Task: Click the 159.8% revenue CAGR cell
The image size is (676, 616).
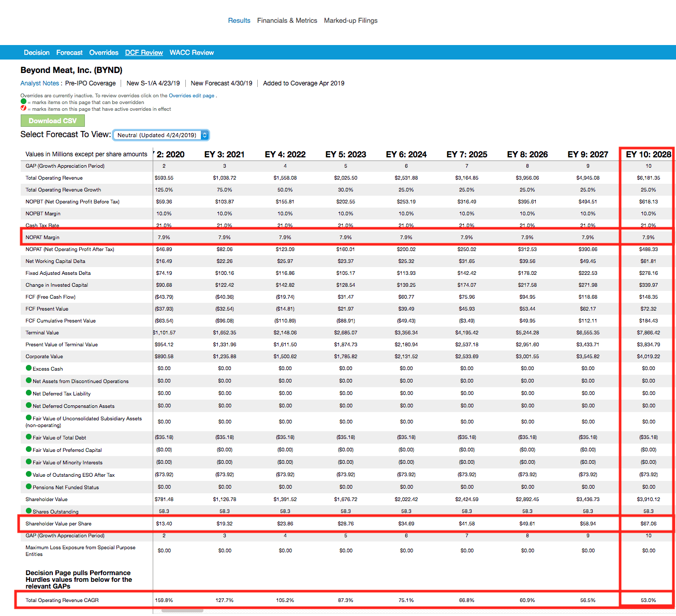Action: pos(164,600)
